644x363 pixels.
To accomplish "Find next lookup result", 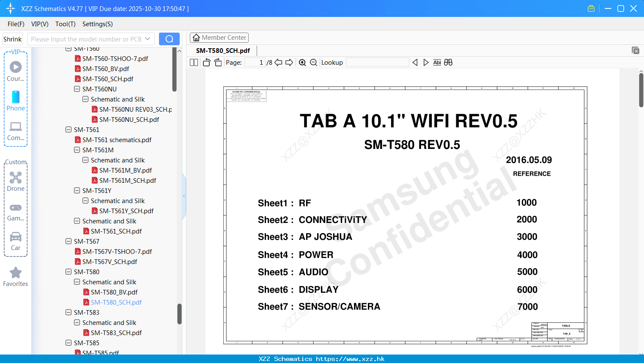I will coord(426,62).
